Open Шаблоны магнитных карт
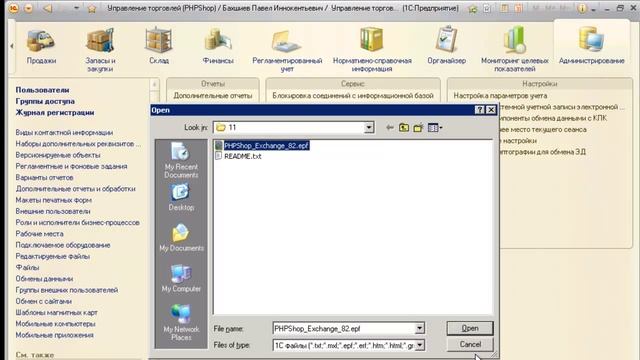The width and height of the screenshot is (640, 360). [56, 313]
